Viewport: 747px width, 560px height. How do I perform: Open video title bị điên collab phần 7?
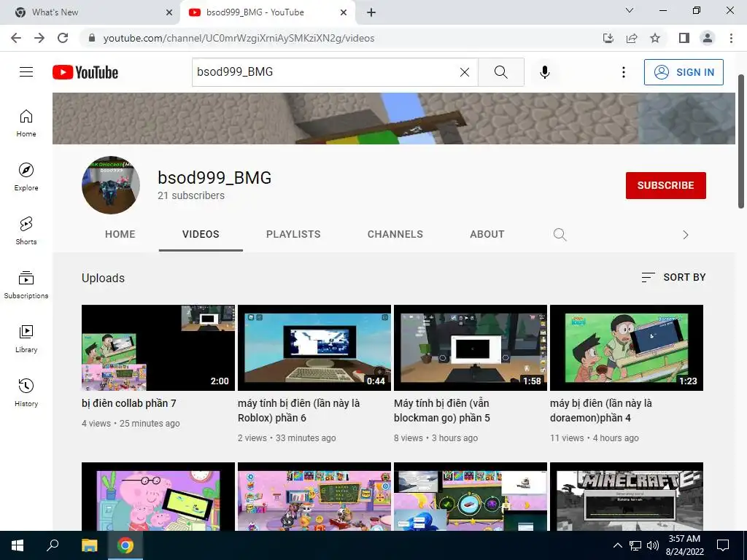pyautogui.click(x=128, y=403)
